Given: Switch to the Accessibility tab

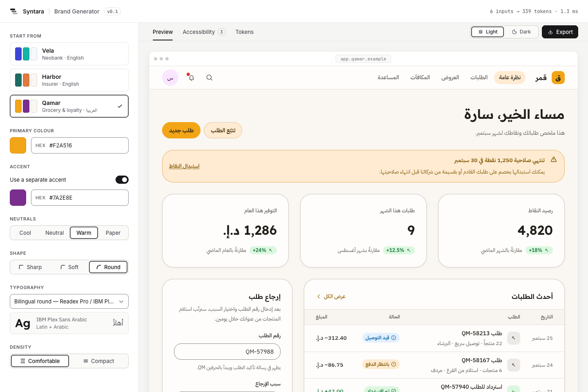Looking at the screenshot, I should 204,32.
